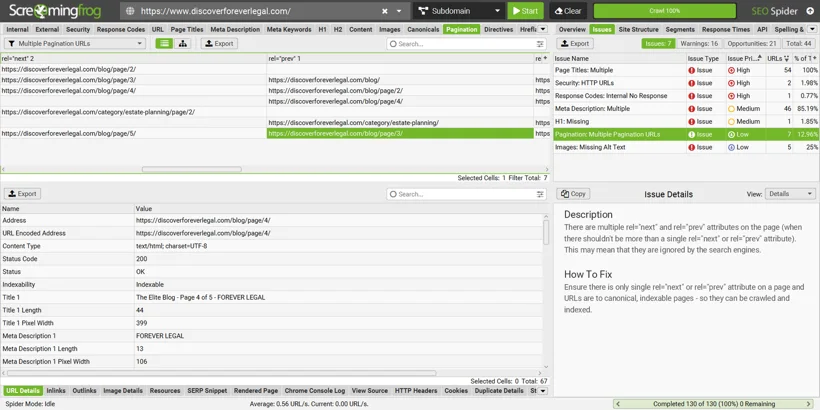
Task: Open the Meta Description tab
Action: [x=235, y=29]
